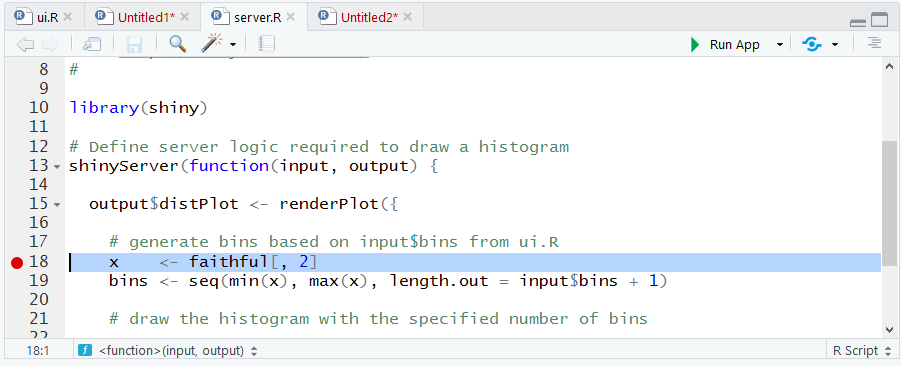Screen dimensions: 901x366
Task: Click the R file icon on server.R tab
Action: [221, 17]
